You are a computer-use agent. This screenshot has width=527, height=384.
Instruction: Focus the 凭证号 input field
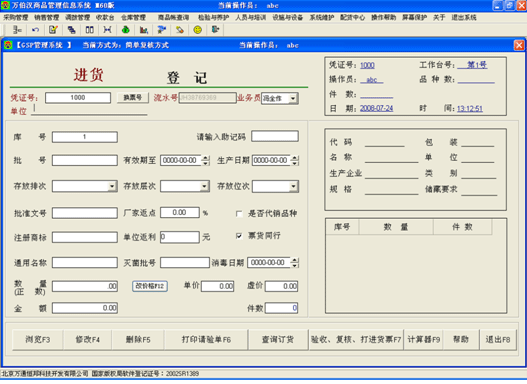[78, 98]
